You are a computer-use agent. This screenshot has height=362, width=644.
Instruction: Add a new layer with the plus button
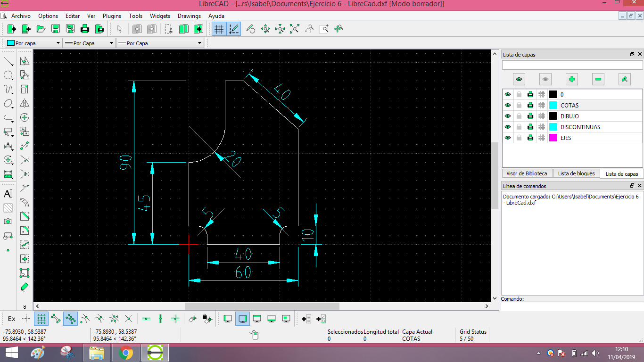(x=571, y=79)
